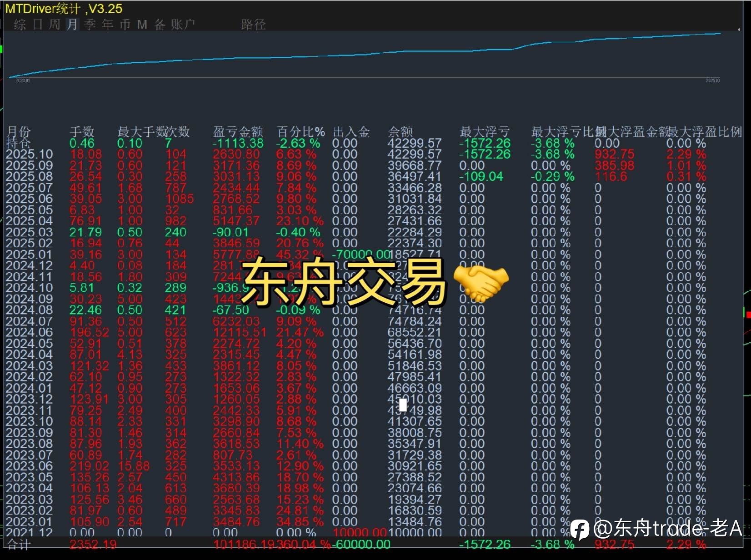Click the 23.10 % percentage cell
Image resolution: width=751 pixels, height=560 pixels.
click(x=300, y=221)
